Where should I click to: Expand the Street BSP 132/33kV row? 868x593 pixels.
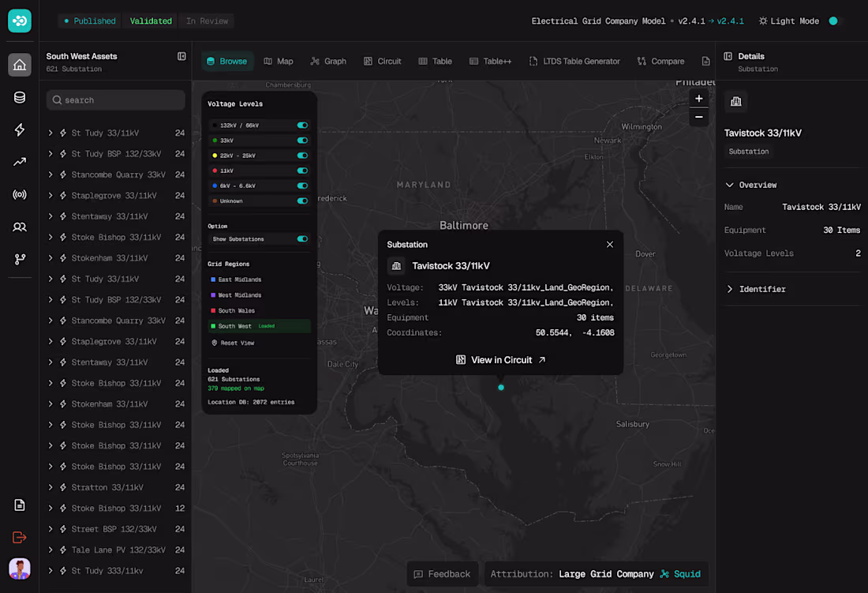tap(51, 529)
